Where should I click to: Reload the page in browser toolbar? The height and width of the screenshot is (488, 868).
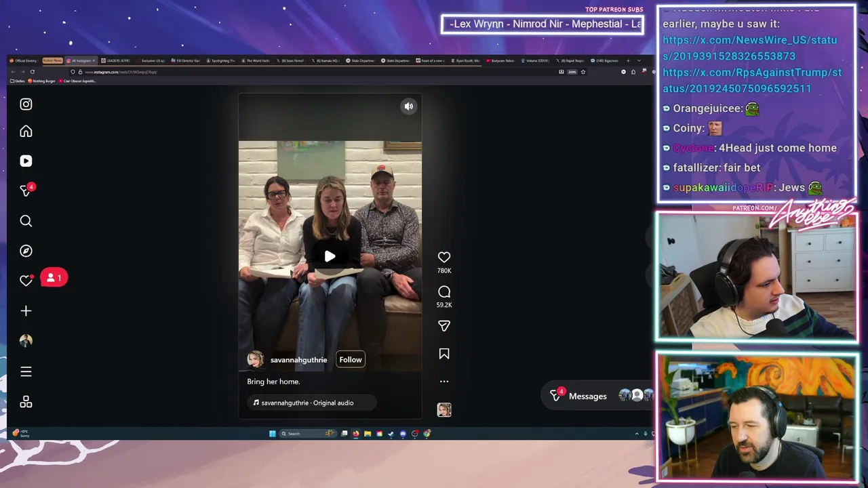(x=32, y=72)
